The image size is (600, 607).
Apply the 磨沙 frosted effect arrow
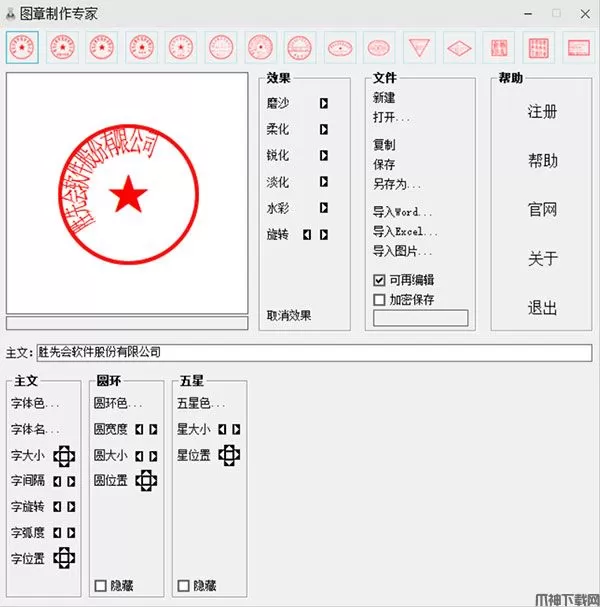point(324,103)
